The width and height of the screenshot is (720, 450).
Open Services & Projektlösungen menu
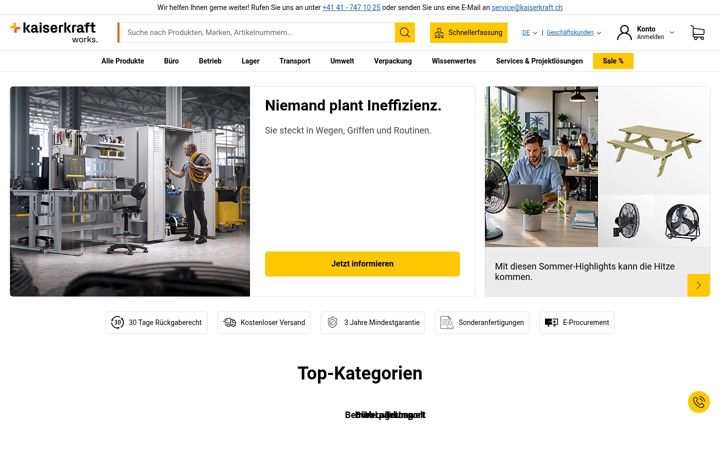539,61
